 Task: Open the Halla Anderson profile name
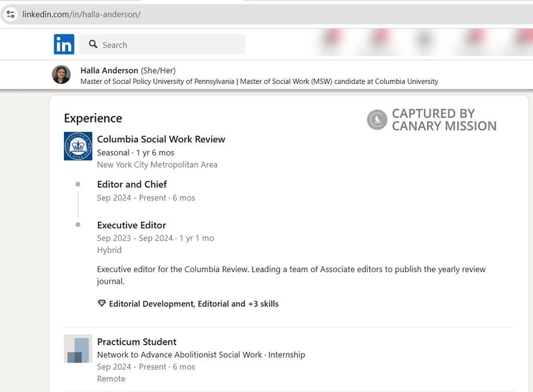109,71
